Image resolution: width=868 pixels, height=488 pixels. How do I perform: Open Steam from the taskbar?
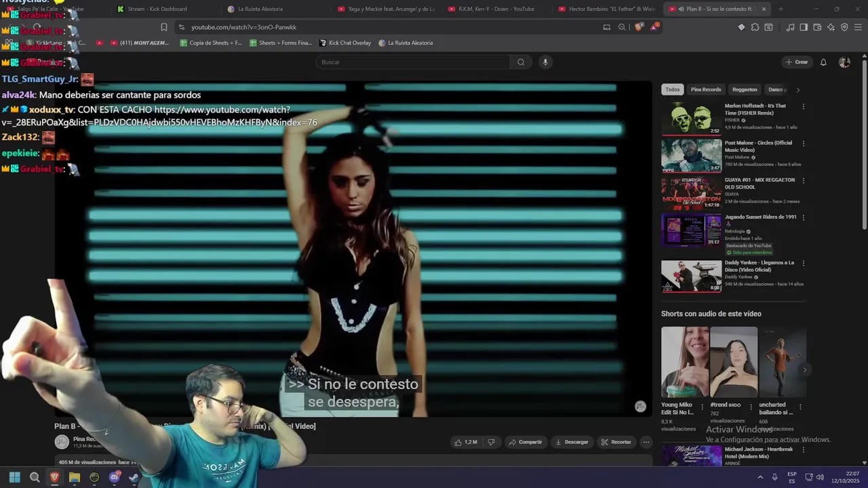coord(134,477)
